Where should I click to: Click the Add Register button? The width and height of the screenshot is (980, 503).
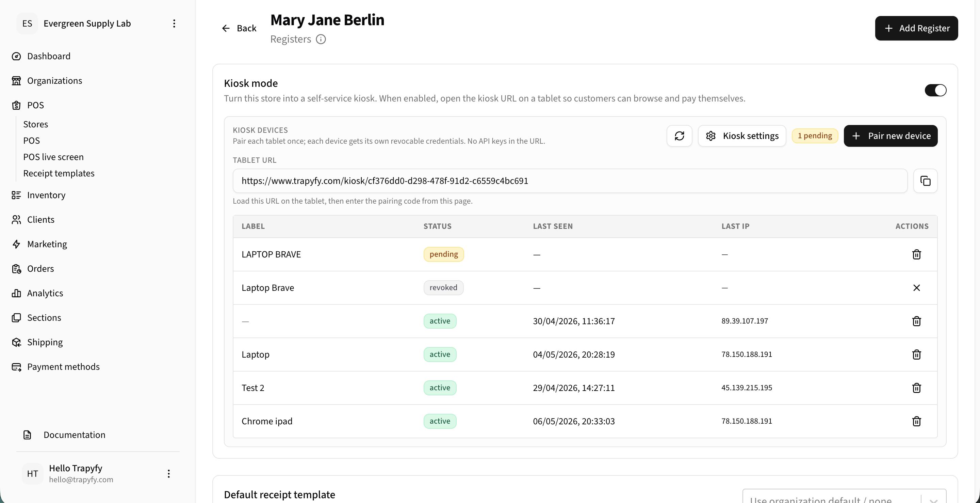click(x=916, y=28)
